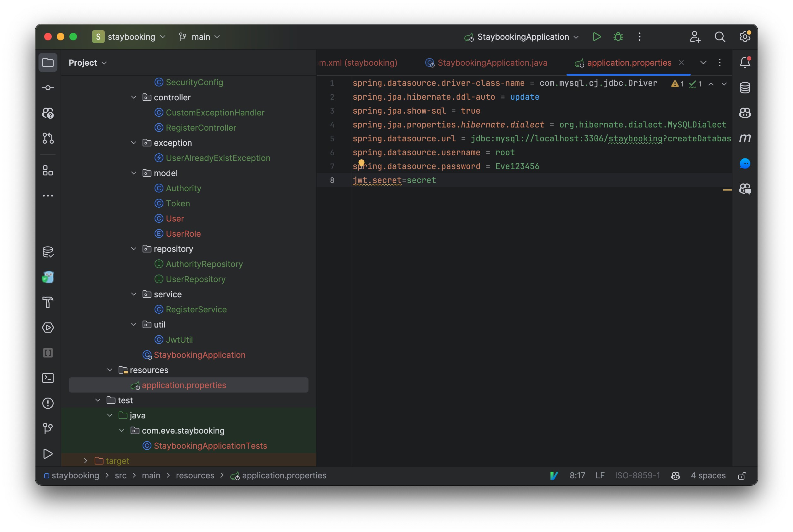Collapse the model package in the tree
This screenshot has height=532, width=793.
133,173
